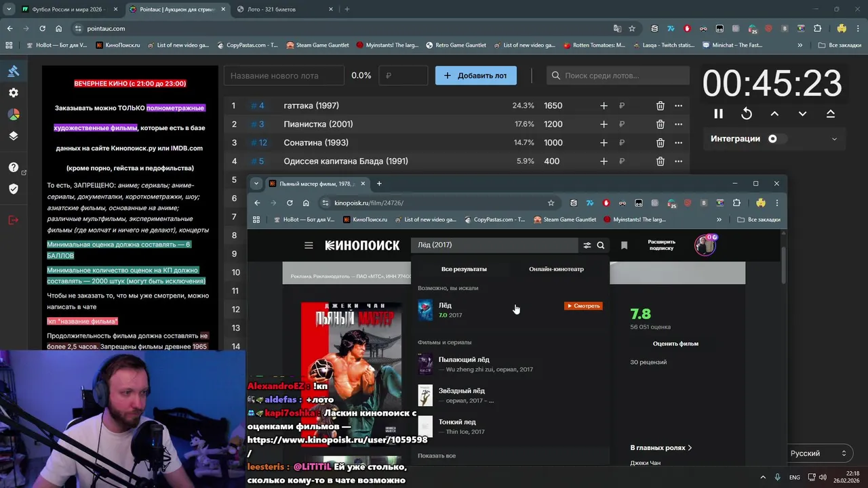Click the front window page scrollbar

[785, 266]
